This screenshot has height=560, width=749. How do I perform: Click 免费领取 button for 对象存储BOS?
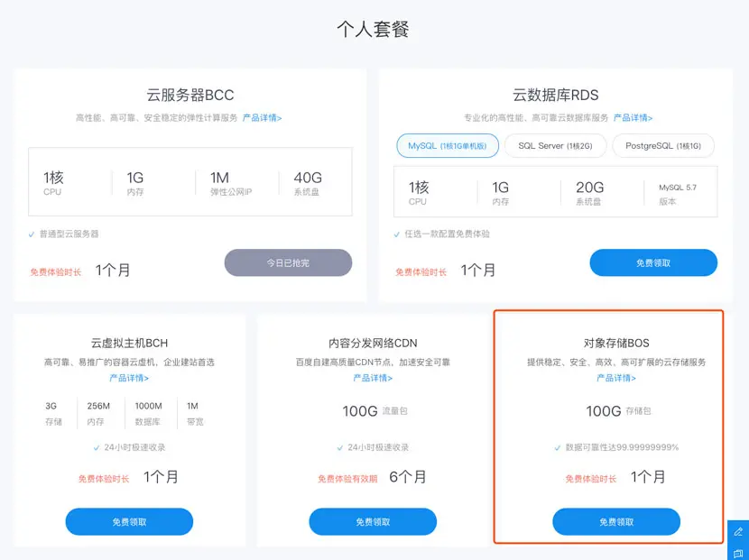[616, 522]
